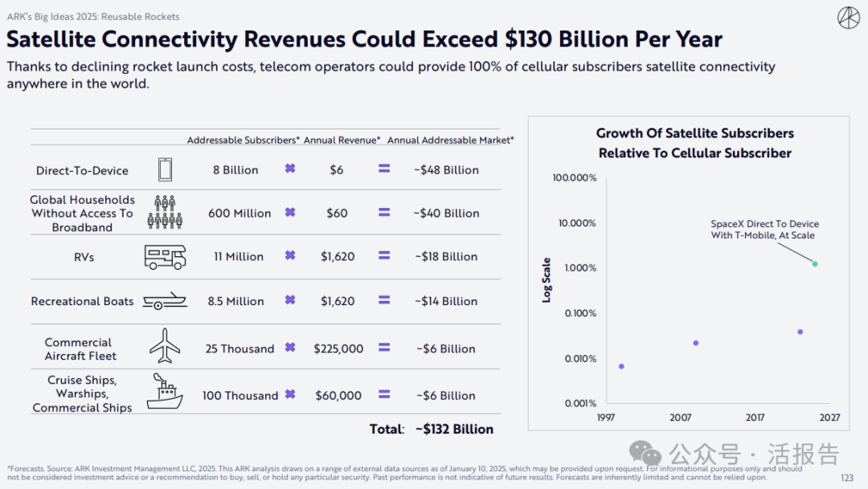868x489 pixels.
Task: Click the people group icon for Global Households
Action: pyautogui.click(x=165, y=213)
